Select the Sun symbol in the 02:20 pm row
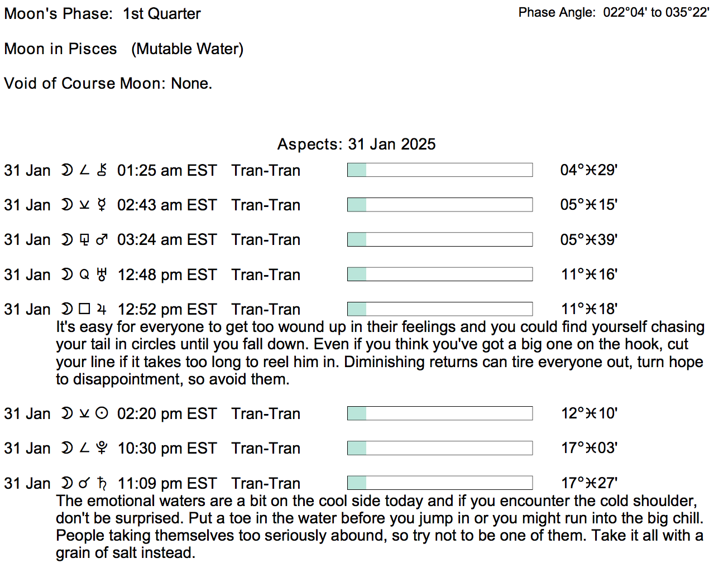 pos(102,413)
